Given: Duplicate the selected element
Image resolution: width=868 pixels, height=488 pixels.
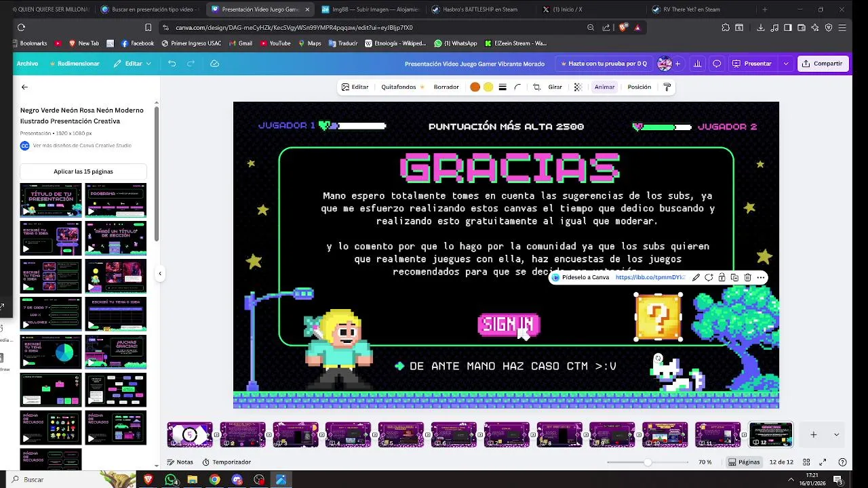Looking at the screenshot, I should 734,277.
